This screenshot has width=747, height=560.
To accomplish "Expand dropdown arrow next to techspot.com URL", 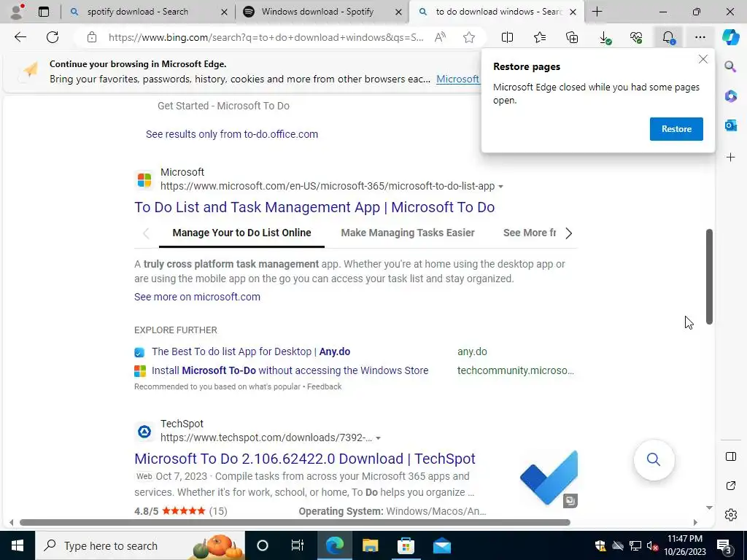I will pyautogui.click(x=379, y=438).
